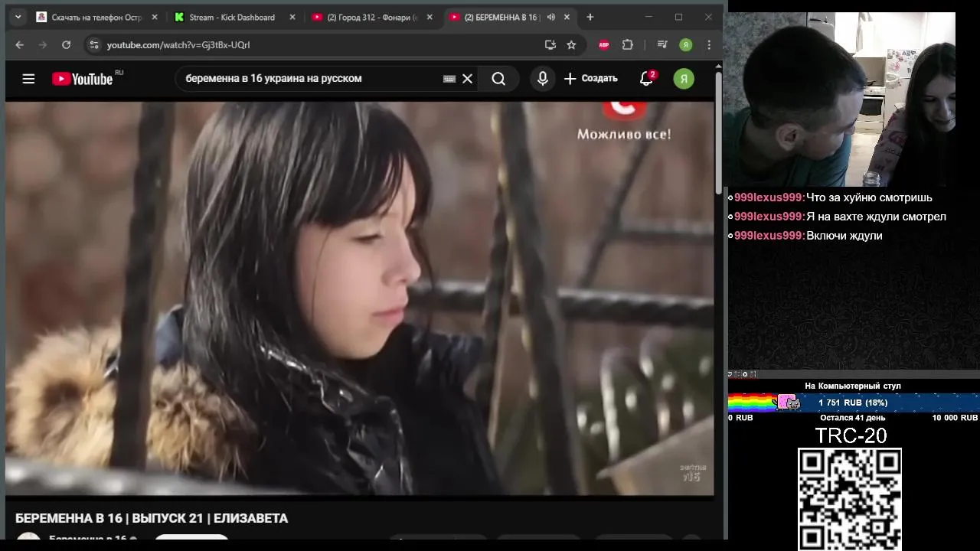Close the Город 312 tab

429,17
